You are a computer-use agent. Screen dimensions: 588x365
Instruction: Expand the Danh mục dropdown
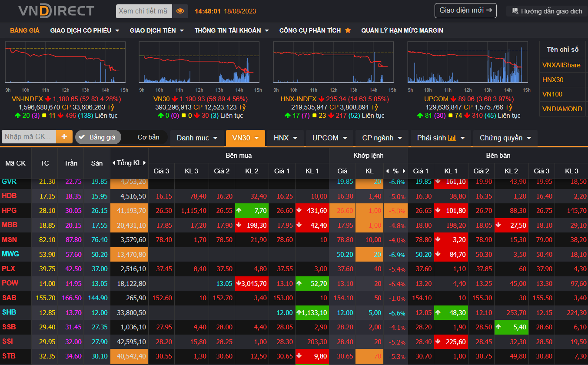[x=199, y=138]
